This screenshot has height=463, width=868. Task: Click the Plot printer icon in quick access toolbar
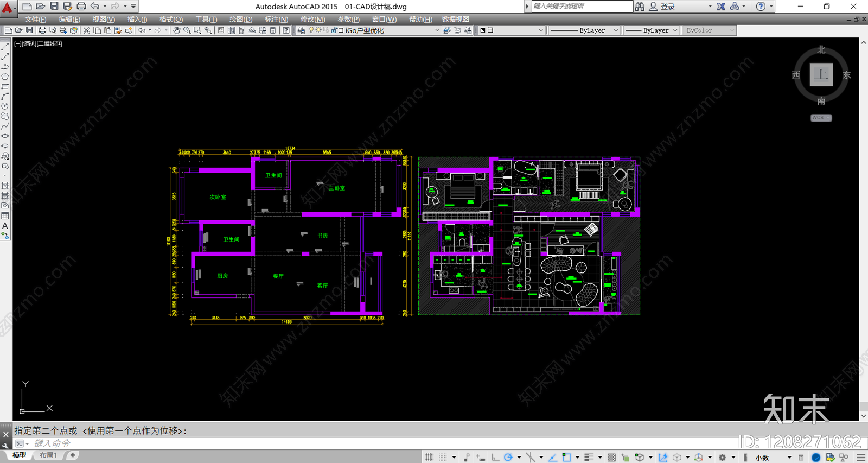[x=81, y=6]
